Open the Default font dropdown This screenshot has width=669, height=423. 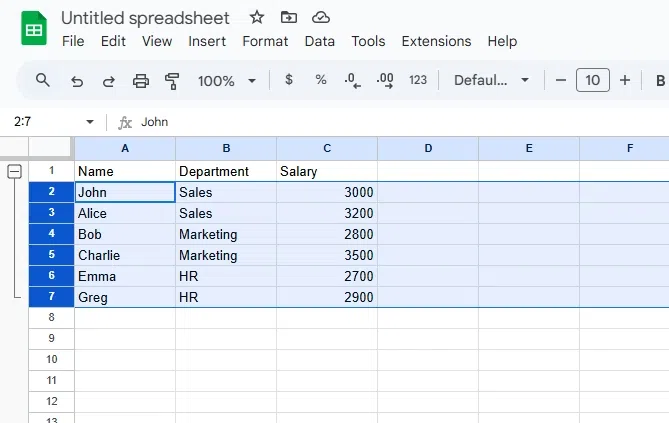pos(491,80)
